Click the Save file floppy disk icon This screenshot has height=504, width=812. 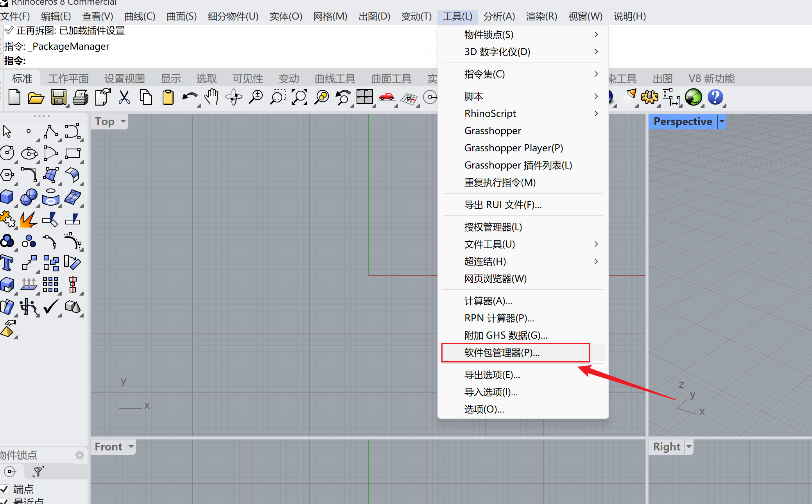click(x=58, y=97)
